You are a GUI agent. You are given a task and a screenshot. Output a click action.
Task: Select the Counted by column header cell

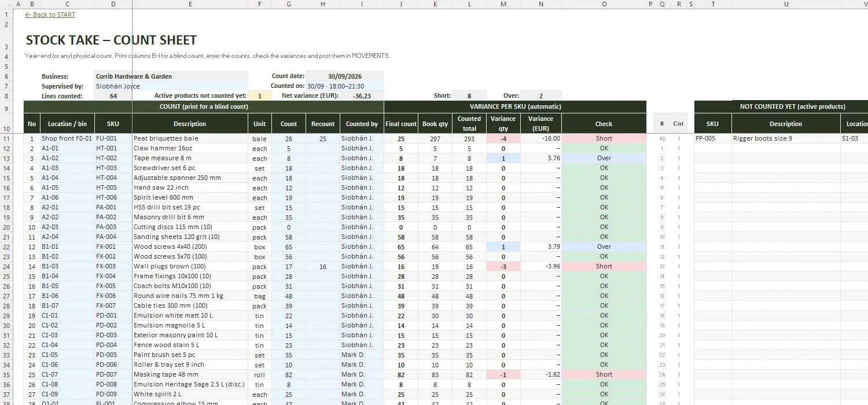point(362,124)
